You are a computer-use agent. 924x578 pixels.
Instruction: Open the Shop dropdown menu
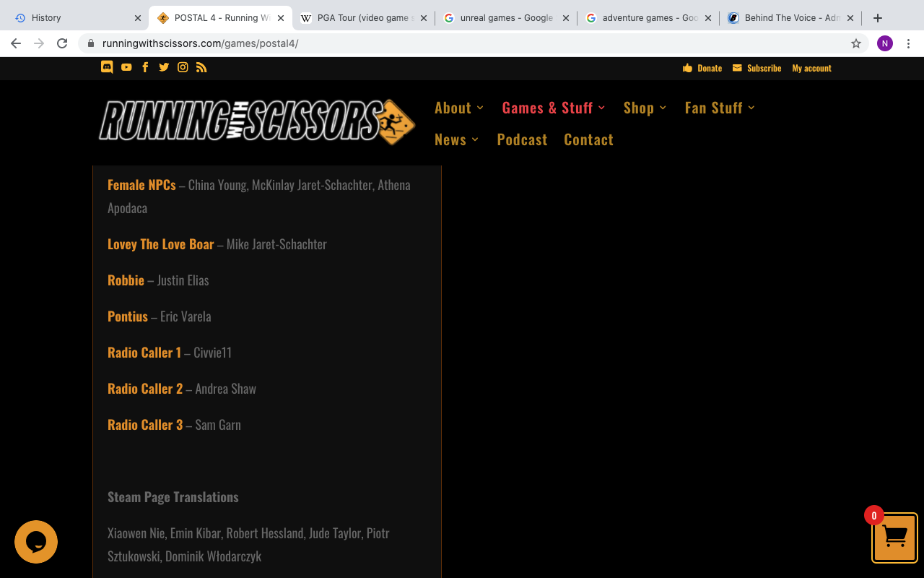pyautogui.click(x=645, y=108)
